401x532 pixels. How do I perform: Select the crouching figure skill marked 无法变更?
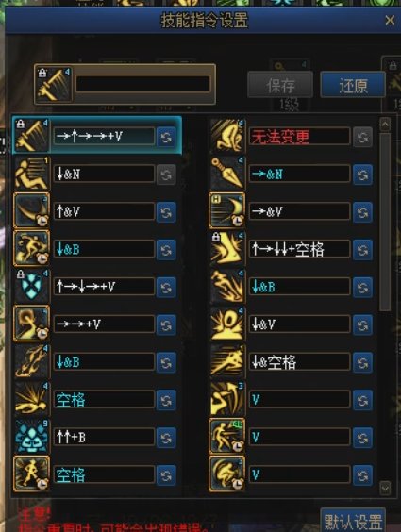point(226,137)
